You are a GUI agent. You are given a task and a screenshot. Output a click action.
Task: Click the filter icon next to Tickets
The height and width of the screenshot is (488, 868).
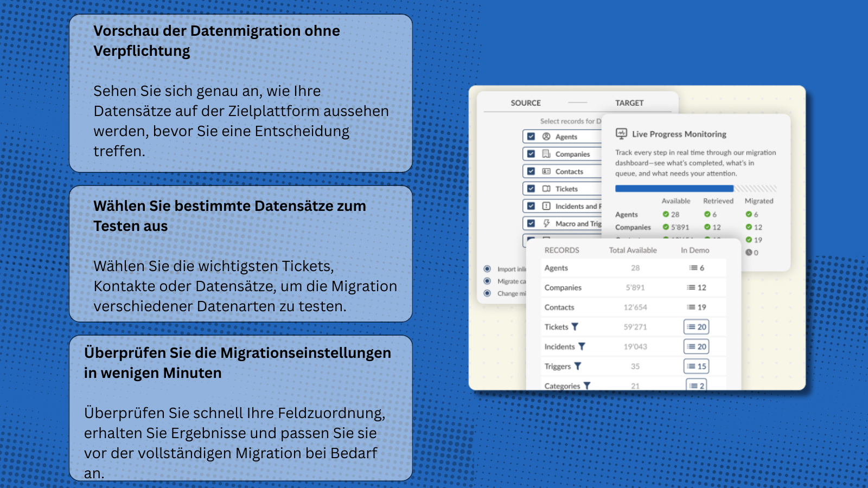click(575, 327)
